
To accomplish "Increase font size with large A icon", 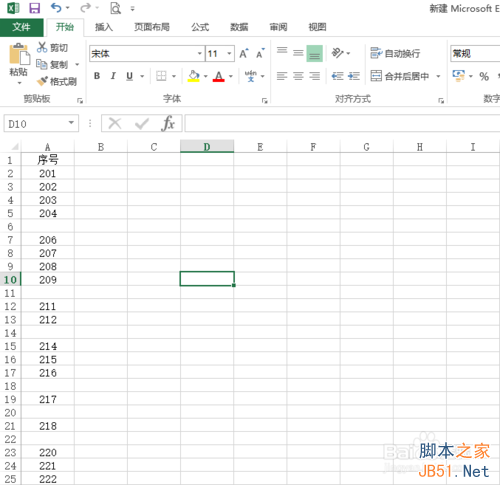I will [x=244, y=53].
